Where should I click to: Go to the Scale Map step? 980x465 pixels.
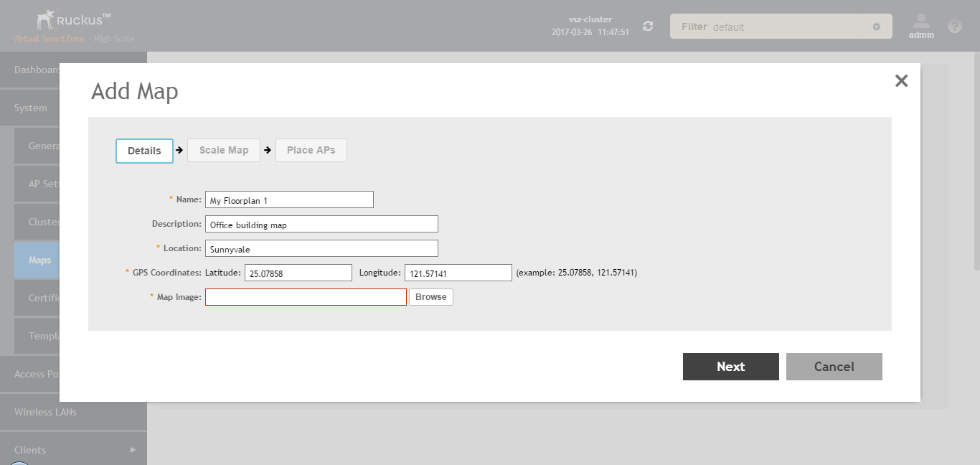[x=224, y=151]
